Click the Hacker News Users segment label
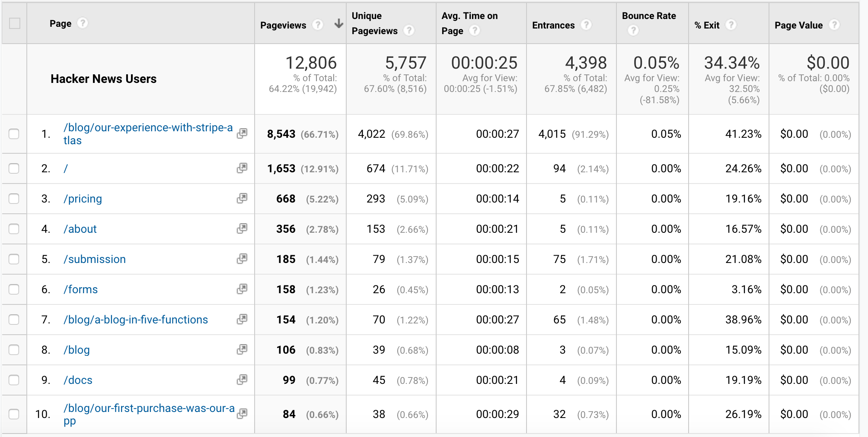This screenshot has height=437, width=868. 103,79
